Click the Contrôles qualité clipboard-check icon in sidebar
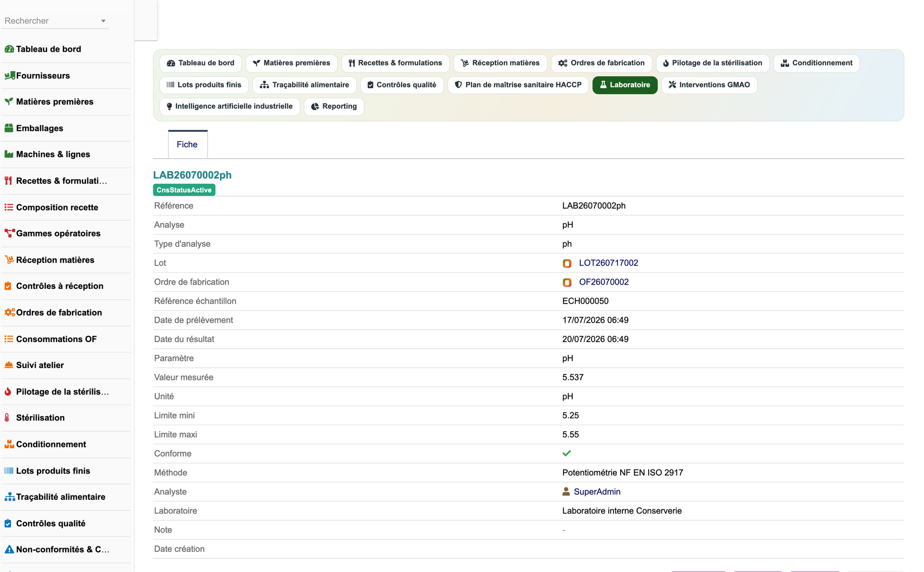 click(8, 524)
